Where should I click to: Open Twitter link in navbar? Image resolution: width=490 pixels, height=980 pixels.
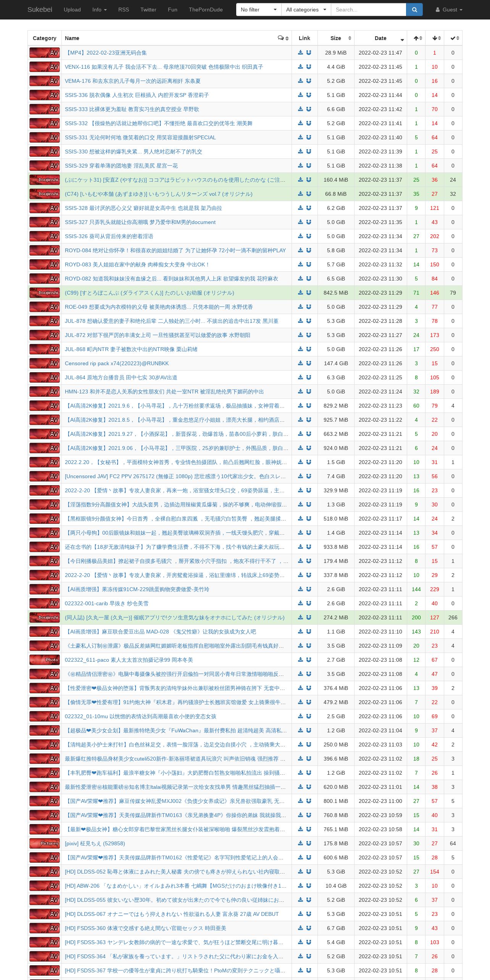148,10
